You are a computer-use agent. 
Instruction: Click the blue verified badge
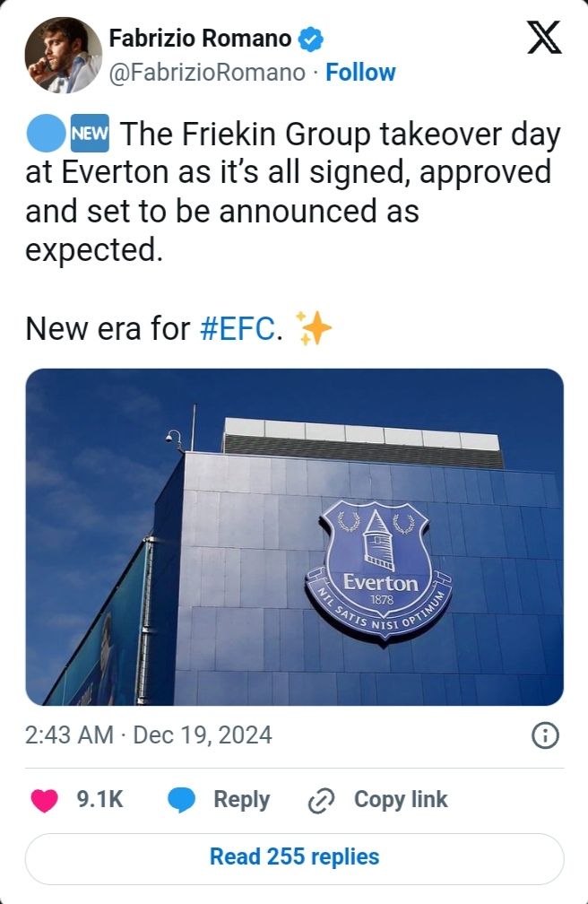tap(310, 39)
